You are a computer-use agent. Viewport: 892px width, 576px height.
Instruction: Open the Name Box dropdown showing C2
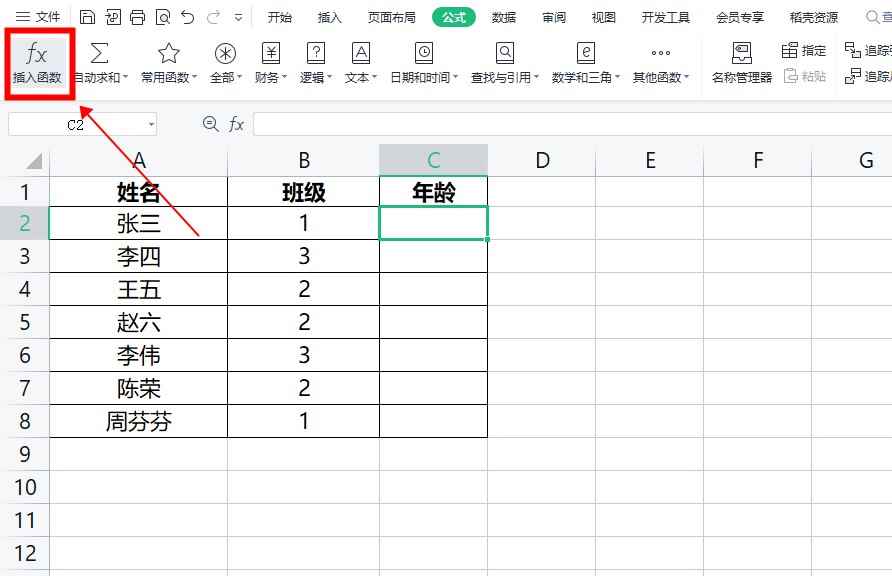(x=153, y=122)
